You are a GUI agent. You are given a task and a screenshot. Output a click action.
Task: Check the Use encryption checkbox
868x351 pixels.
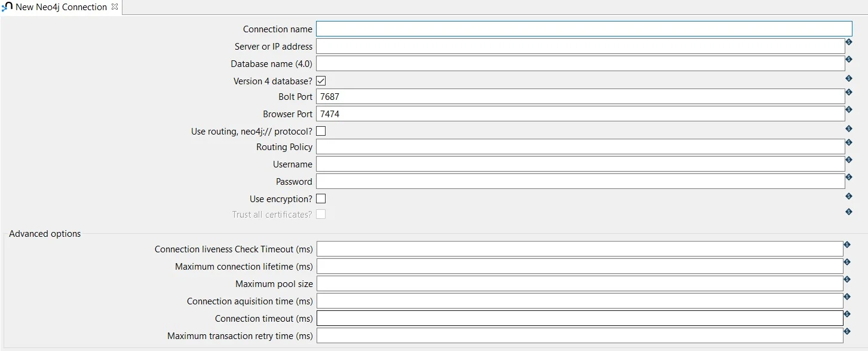pos(321,199)
